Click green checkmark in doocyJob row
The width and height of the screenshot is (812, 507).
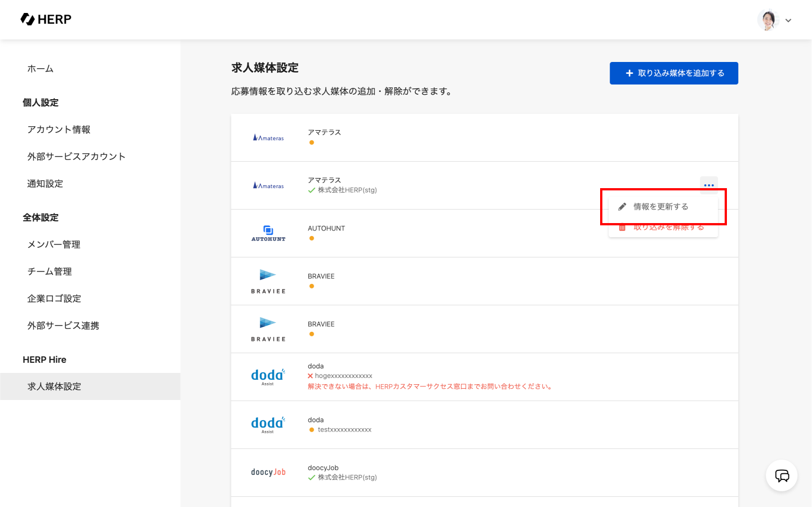[x=312, y=478]
